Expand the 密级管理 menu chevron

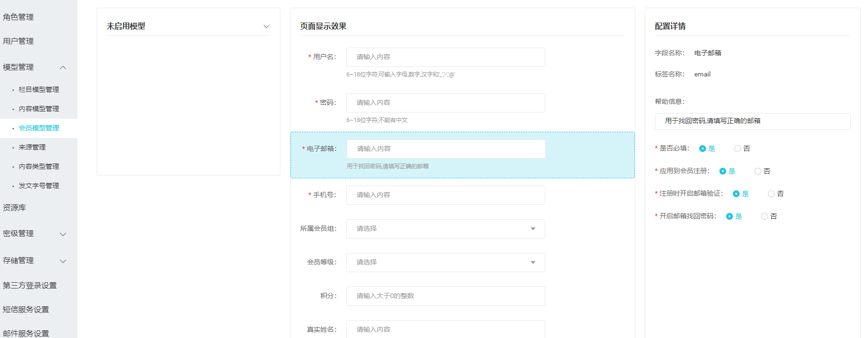point(63,234)
